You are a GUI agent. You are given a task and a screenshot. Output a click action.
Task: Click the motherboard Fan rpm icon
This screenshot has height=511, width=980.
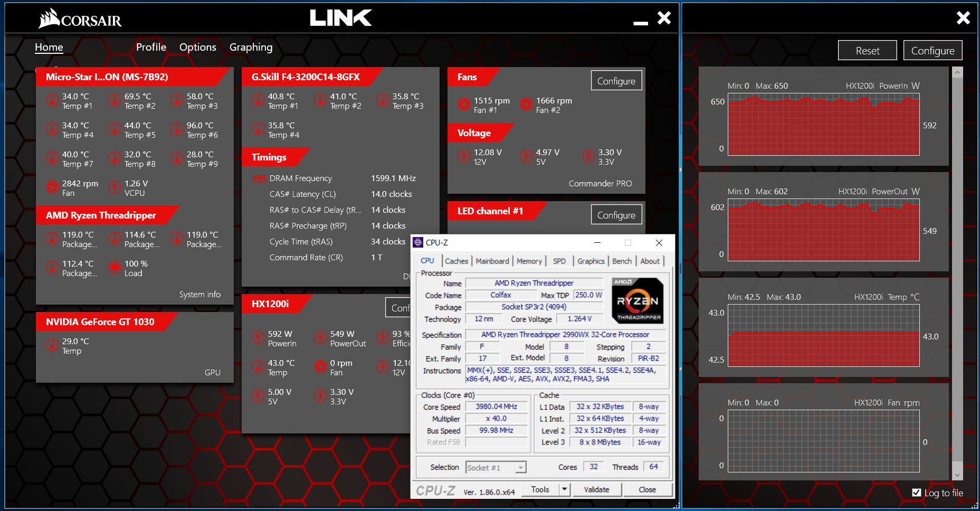[52, 187]
